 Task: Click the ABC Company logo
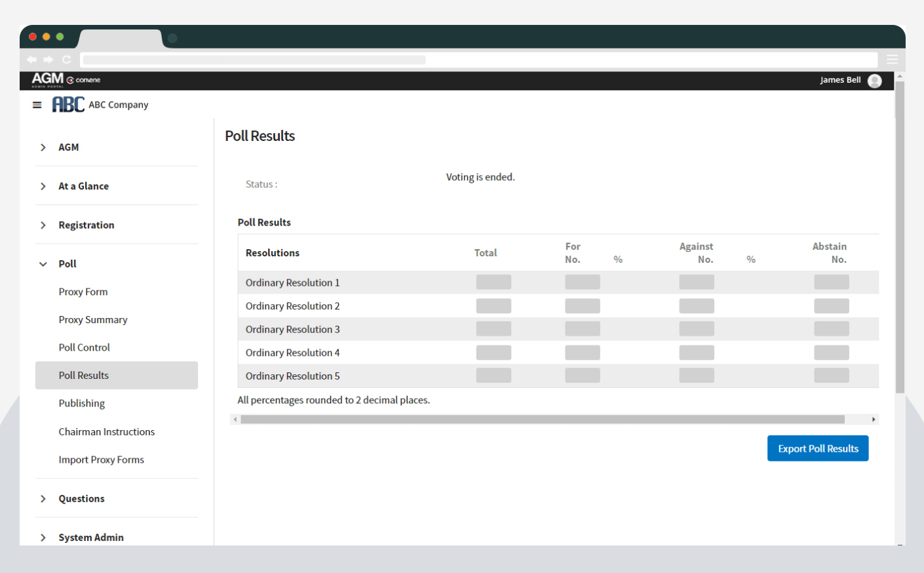69,104
